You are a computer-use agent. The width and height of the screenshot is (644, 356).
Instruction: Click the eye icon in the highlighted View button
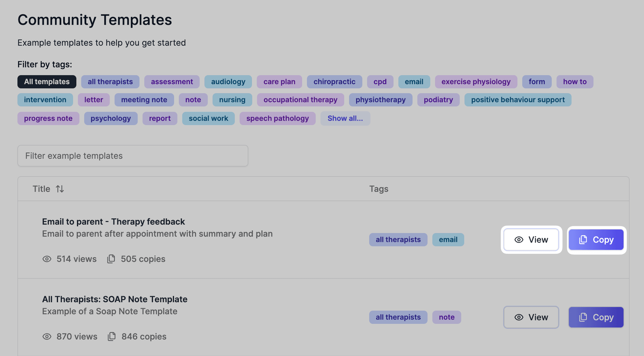[519, 240]
